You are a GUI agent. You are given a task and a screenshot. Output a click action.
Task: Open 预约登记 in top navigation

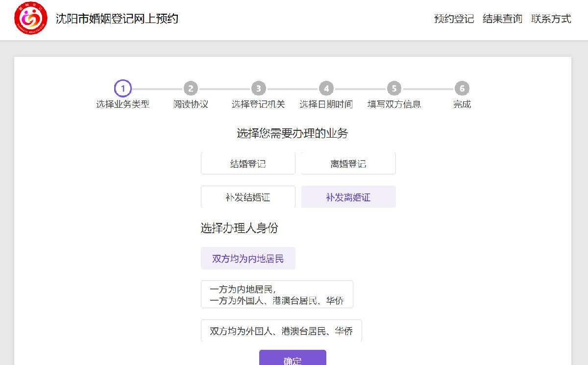(x=454, y=19)
